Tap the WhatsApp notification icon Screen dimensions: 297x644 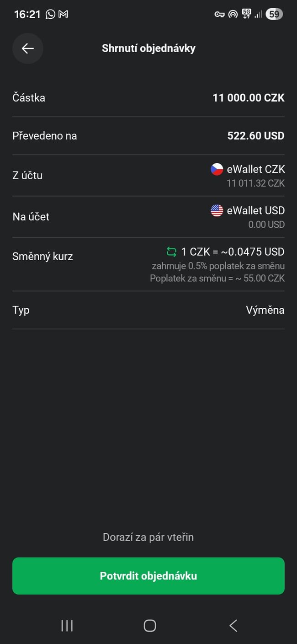[x=50, y=14]
